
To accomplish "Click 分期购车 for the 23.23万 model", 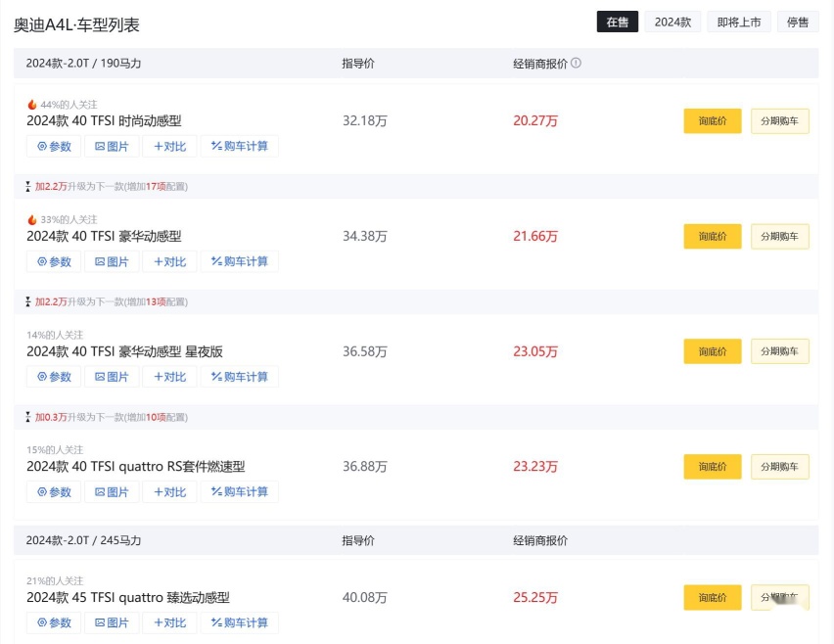I will [x=780, y=467].
